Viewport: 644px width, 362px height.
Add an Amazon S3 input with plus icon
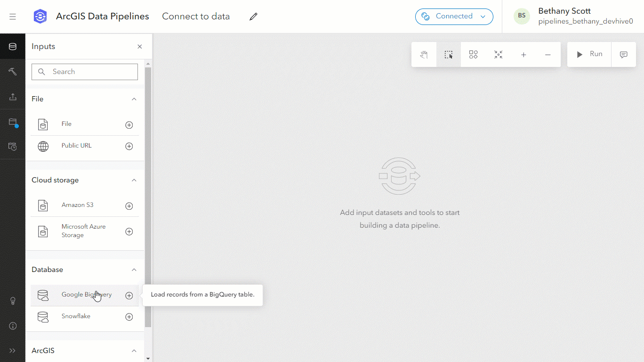point(129,206)
